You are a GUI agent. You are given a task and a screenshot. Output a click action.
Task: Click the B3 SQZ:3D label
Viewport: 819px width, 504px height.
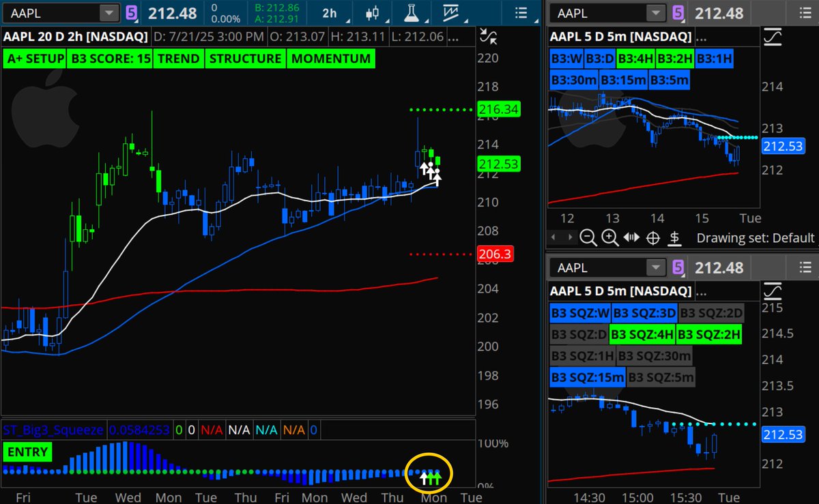[x=644, y=314]
